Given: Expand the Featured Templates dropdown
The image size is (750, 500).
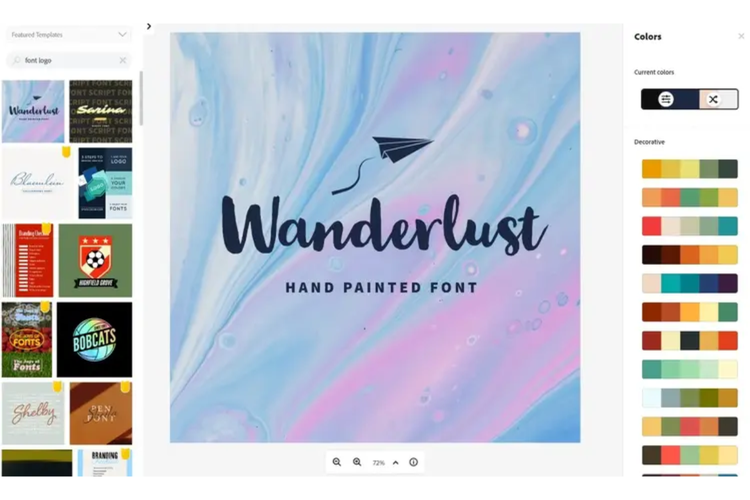Looking at the screenshot, I should click(x=68, y=34).
